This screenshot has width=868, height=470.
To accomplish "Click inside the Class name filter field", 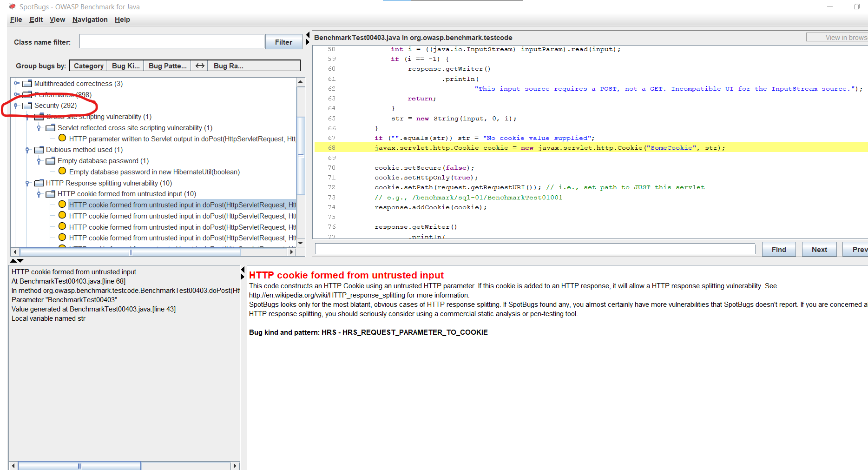I will (171, 41).
